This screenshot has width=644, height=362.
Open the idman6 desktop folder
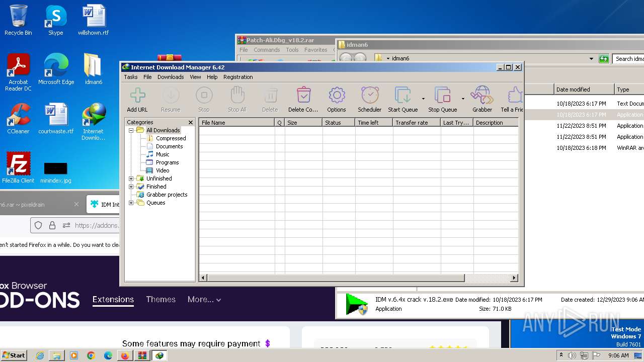pyautogui.click(x=93, y=69)
